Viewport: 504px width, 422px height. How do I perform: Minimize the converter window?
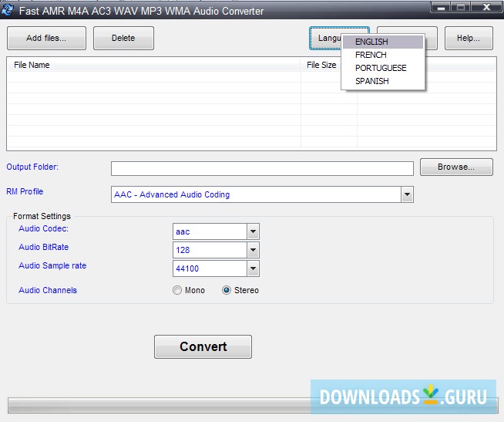(x=441, y=7)
